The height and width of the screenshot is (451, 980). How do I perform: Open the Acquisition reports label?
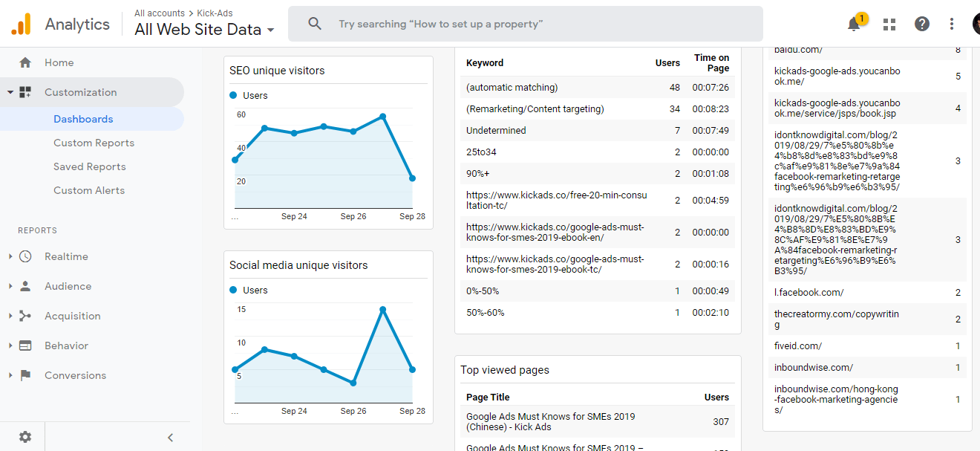coord(72,316)
